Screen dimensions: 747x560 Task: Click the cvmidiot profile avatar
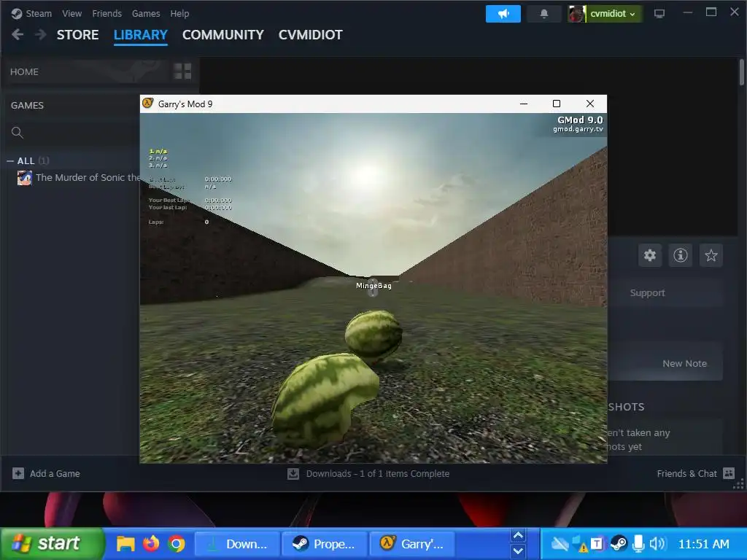pyautogui.click(x=576, y=14)
